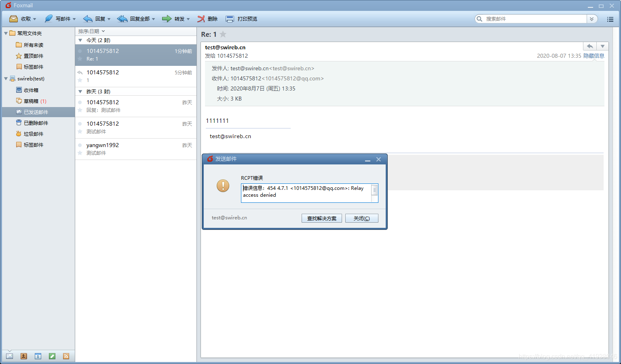The height and width of the screenshot is (364, 621).
Task: Switch to the mail view icon
Action: [x=9, y=356]
